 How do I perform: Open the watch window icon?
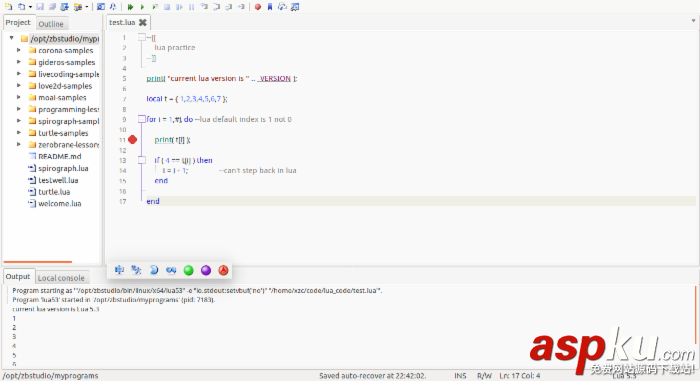point(295,7)
